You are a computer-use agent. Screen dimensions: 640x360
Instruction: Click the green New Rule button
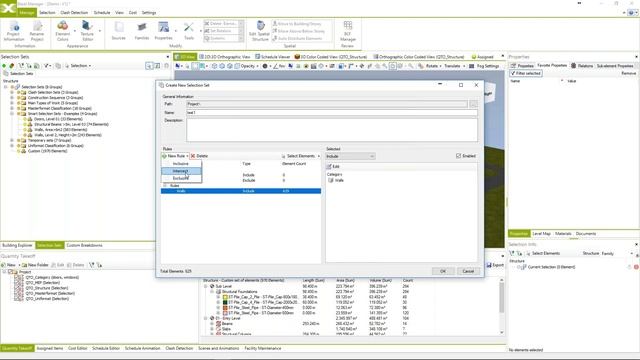pyautogui.click(x=175, y=156)
